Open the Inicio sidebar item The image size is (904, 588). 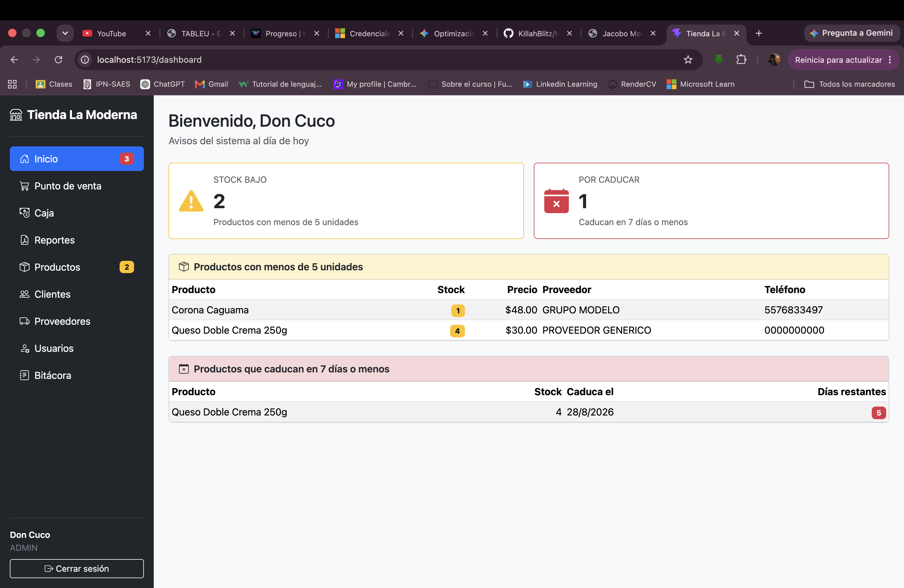point(77,159)
